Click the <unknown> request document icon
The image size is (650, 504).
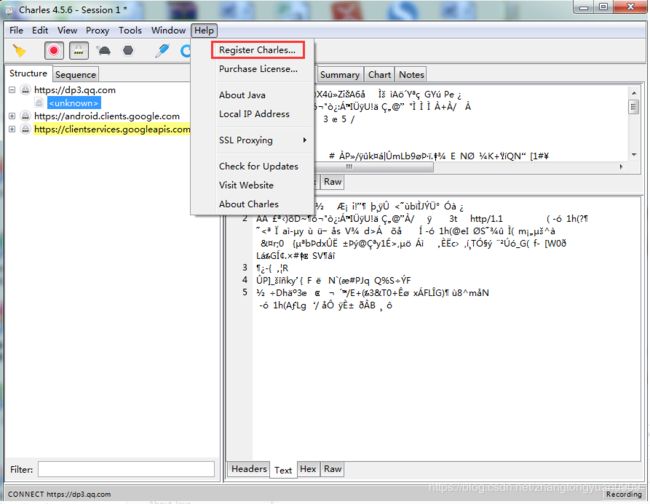[x=39, y=103]
